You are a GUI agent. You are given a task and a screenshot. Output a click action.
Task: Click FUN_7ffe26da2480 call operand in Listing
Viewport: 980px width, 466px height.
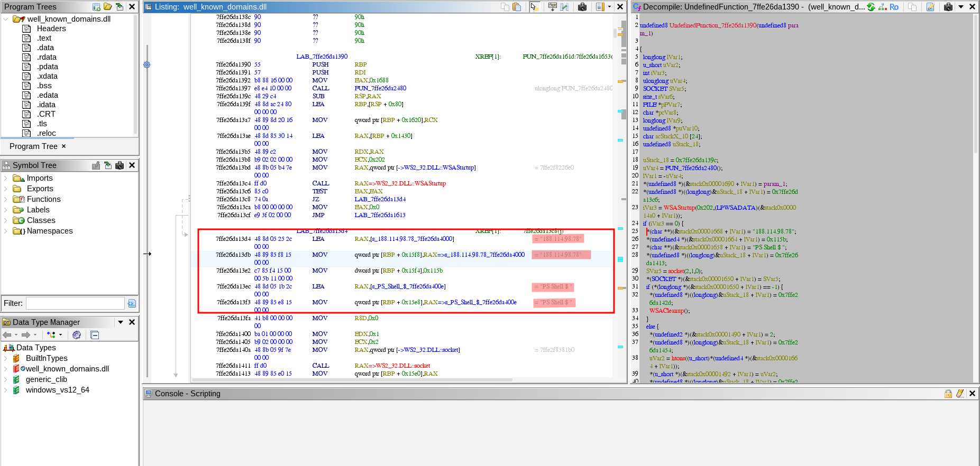point(380,88)
